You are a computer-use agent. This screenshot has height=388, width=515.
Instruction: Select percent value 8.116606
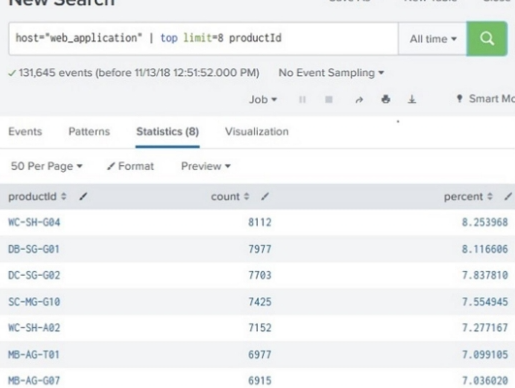pyautogui.click(x=485, y=249)
